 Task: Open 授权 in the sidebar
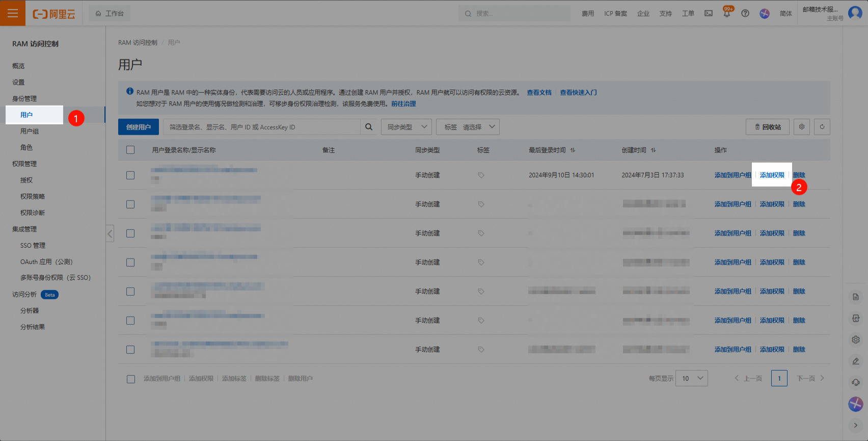pyautogui.click(x=26, y=180)
